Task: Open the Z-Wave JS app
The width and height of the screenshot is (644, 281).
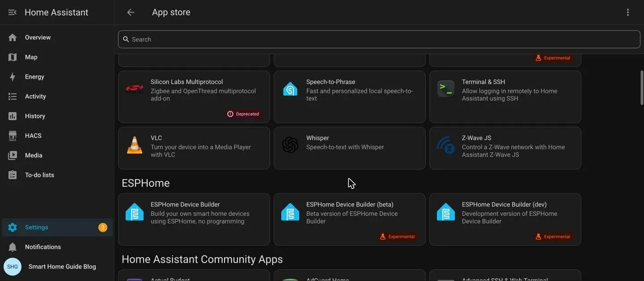Action: pyautogui.click(x=505, y=148)
